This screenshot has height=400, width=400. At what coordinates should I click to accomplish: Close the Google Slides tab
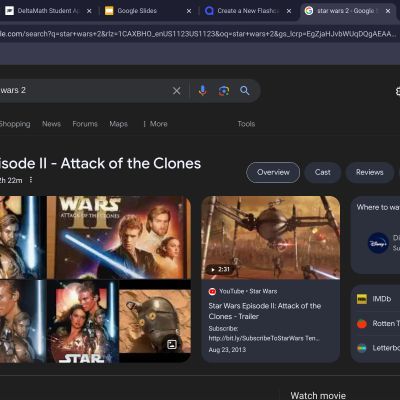click(x=189, y=11)
